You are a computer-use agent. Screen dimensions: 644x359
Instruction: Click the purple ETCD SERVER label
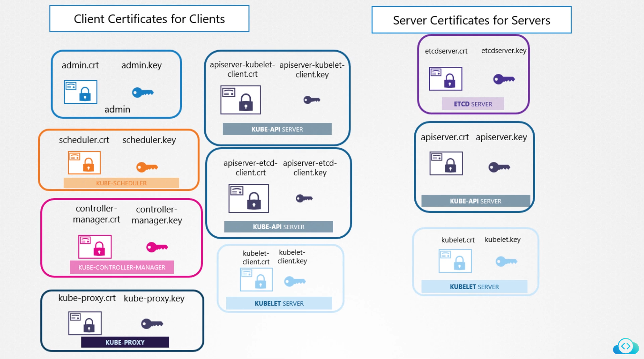pyautogui.click(x=473, y=104)
